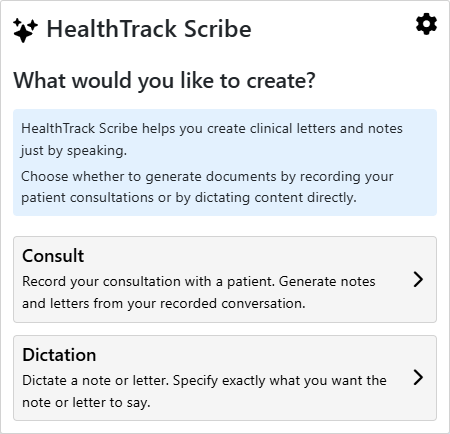This screenshot has height=434, width=450.
Task: Click 'and letters from your recorded conversation' text
Action: point(164,304)
